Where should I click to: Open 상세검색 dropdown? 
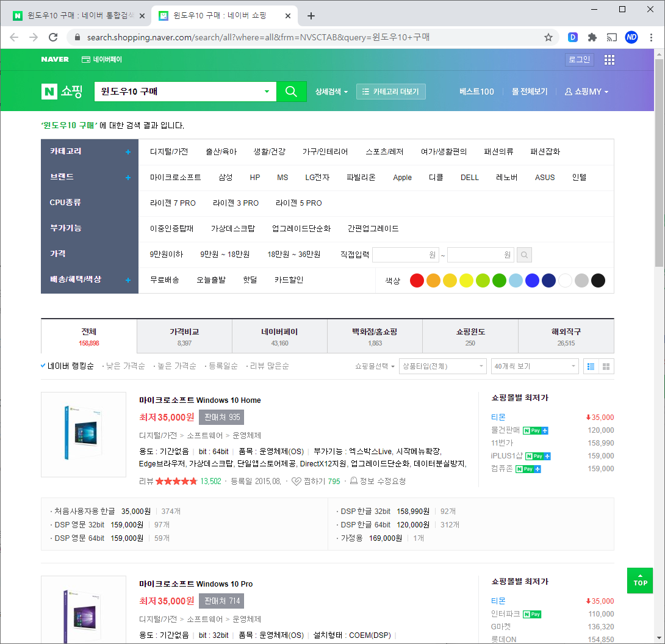(331, 92)
